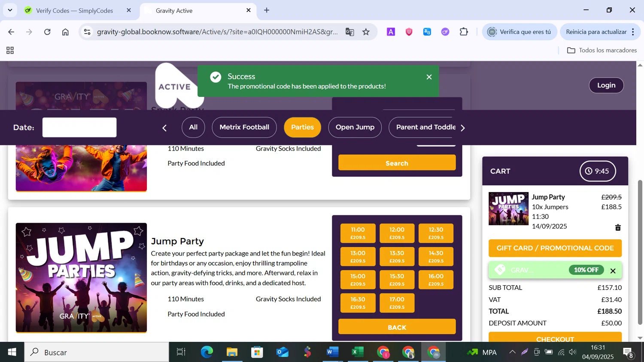
Task: Open Microsoft Word from the taskbar
Action: pyautogui.click(x=332, y=352)
